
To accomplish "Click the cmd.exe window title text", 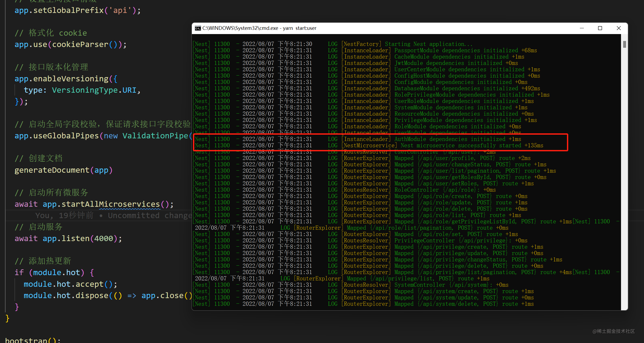I will click(x=259, y=28).
